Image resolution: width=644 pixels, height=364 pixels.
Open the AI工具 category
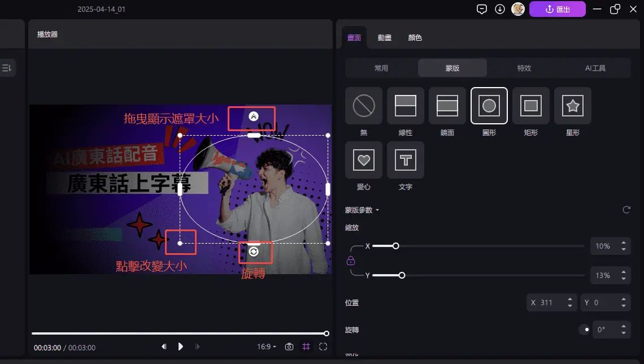pyautogui.click(x=595, y=67)
